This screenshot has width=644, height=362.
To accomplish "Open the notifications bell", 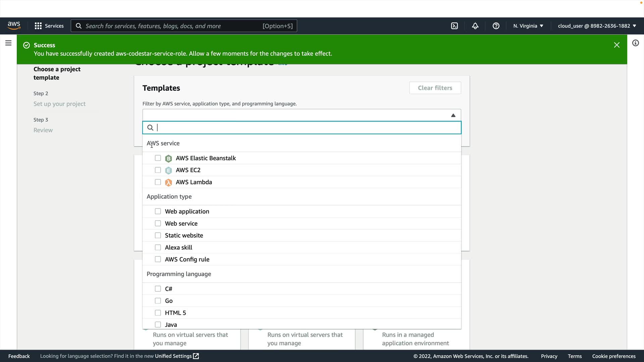I will pyautogui.click(x=475, y=26).
